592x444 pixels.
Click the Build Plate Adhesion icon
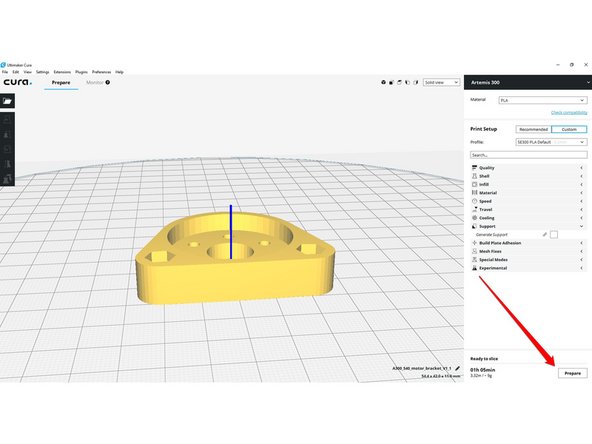point(475,243)
